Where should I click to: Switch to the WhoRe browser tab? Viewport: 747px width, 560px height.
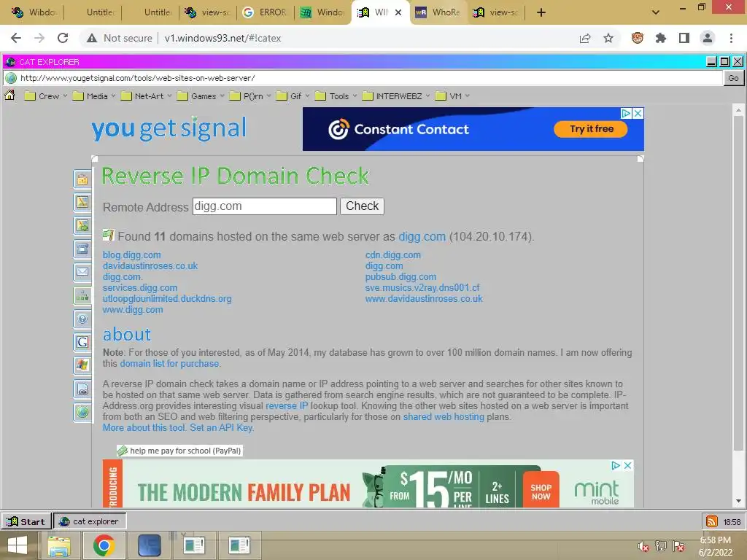click(x=439, y=12)
